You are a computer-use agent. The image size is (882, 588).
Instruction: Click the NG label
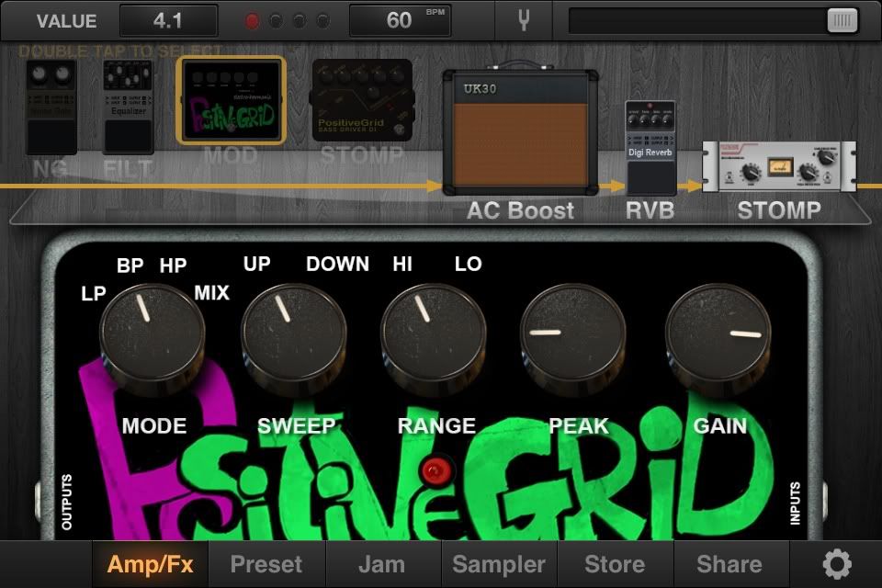pos(51,168)
